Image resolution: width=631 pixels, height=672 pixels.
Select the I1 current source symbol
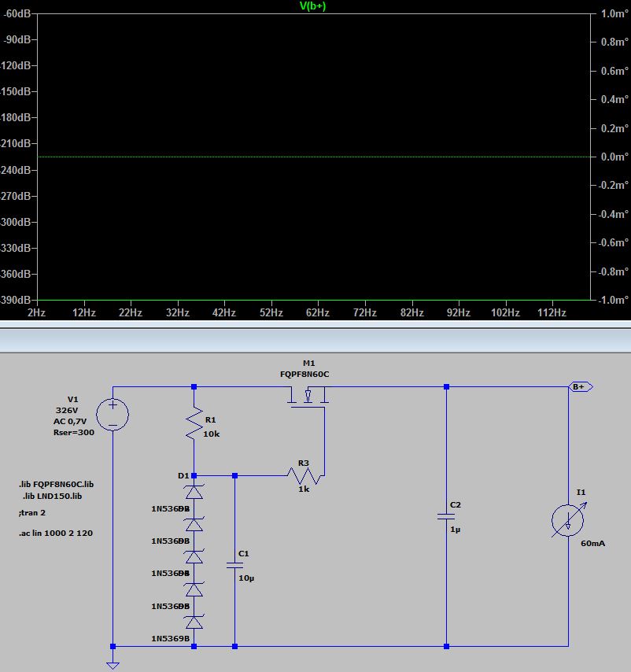click(568, 520)
